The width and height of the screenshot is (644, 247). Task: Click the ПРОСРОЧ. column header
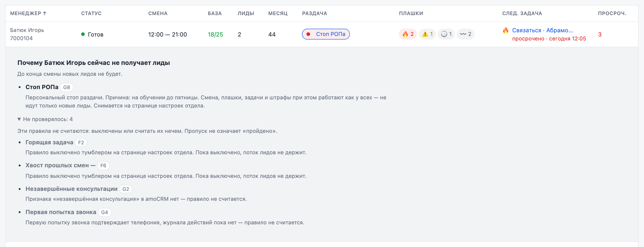tap(612, 13)
